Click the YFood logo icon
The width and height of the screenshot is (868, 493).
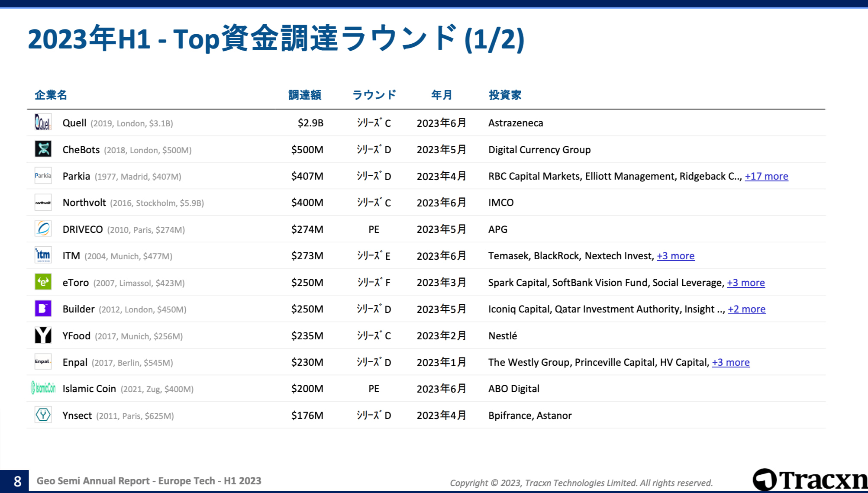coord(43,335)
